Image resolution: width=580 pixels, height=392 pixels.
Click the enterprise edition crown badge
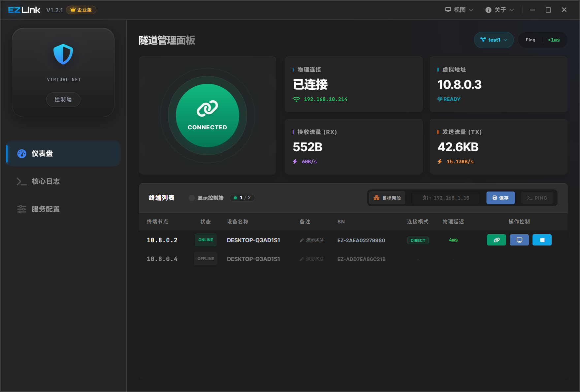(x=81, y=10)
